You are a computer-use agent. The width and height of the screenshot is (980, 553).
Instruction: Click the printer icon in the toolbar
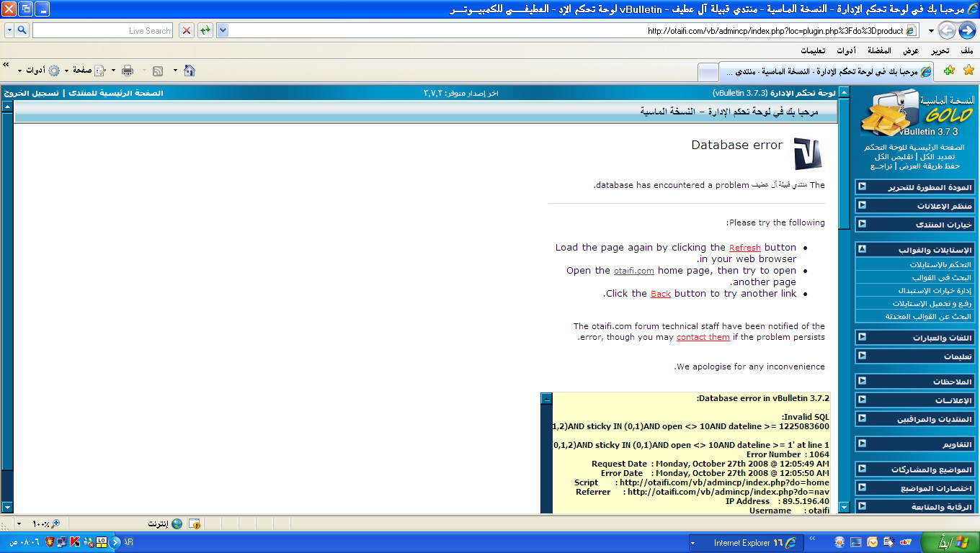point(128,71)
